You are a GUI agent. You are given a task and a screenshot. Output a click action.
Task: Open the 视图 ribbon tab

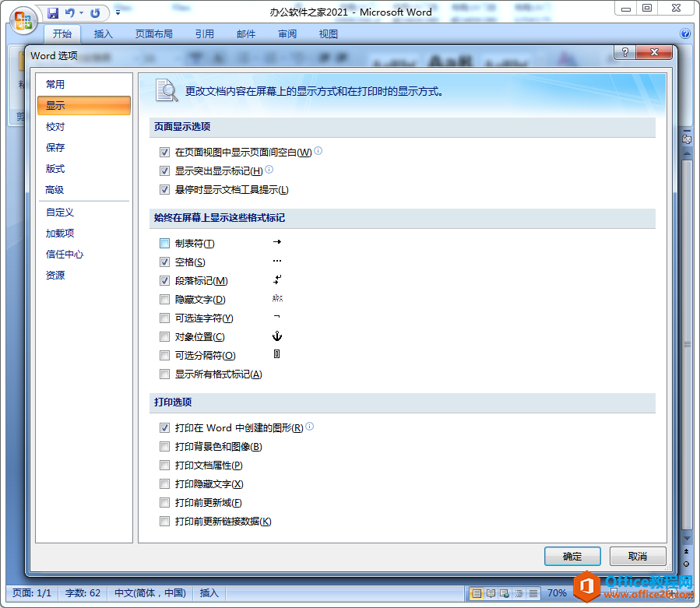pos(328,34)
